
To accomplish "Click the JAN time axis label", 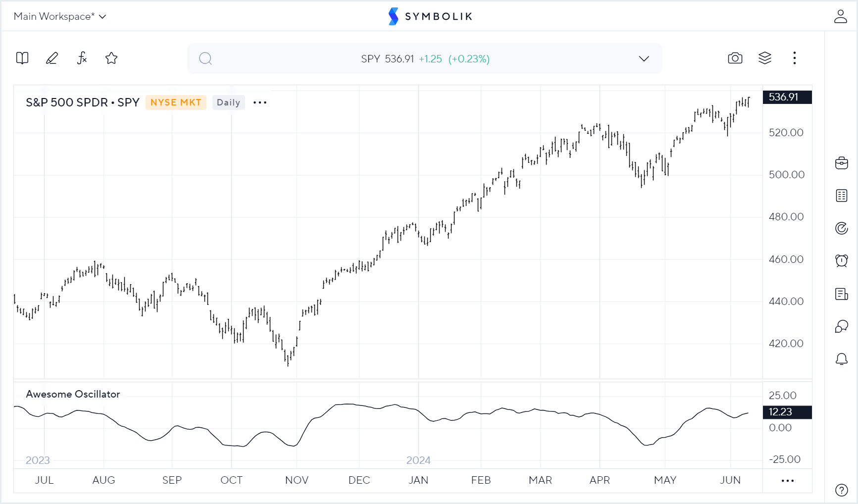I will click(418, 480).
